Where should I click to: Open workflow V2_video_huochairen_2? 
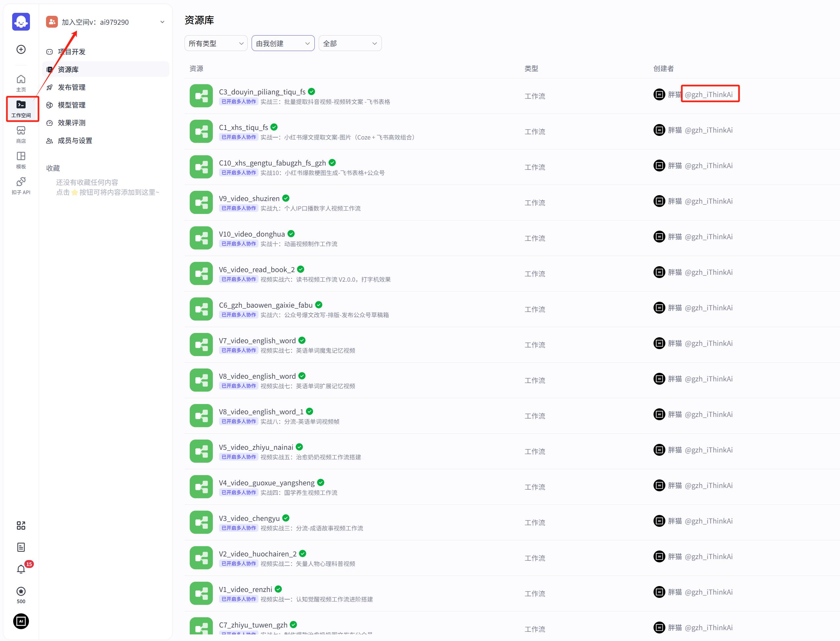(258, 553)
